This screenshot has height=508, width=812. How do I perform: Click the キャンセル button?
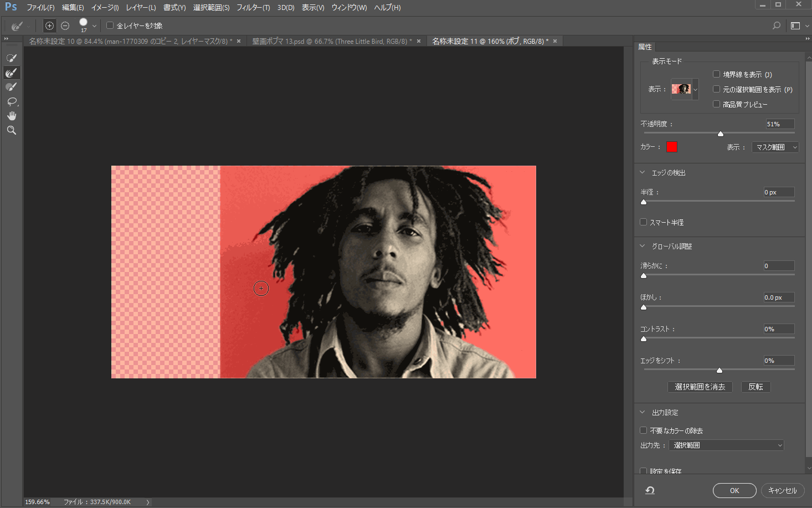[x=783, y=490]
